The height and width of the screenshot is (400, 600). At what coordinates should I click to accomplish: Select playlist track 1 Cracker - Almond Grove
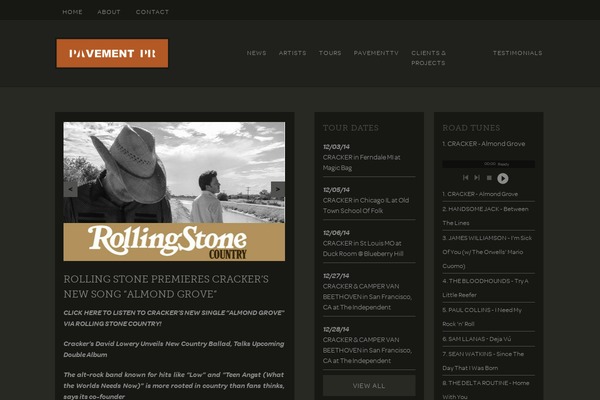pos(480,194)
